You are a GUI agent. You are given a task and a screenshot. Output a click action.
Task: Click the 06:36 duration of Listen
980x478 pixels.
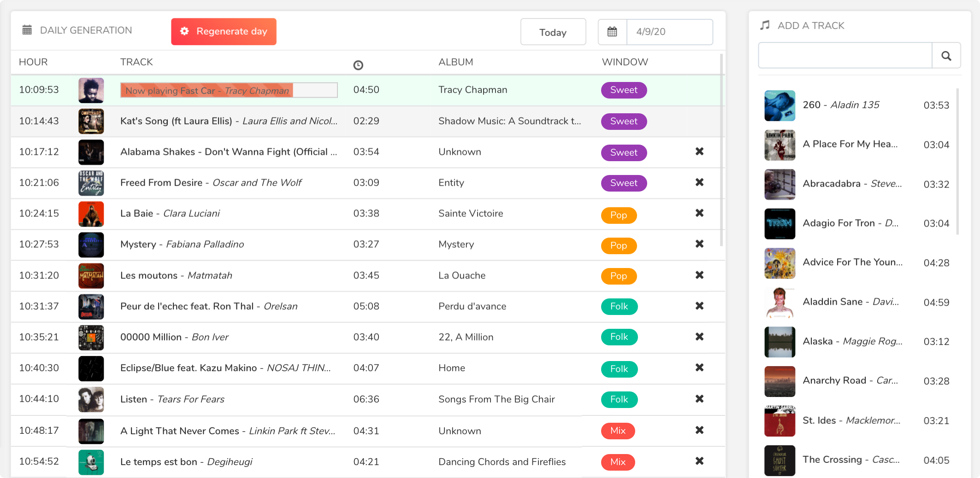366,399
